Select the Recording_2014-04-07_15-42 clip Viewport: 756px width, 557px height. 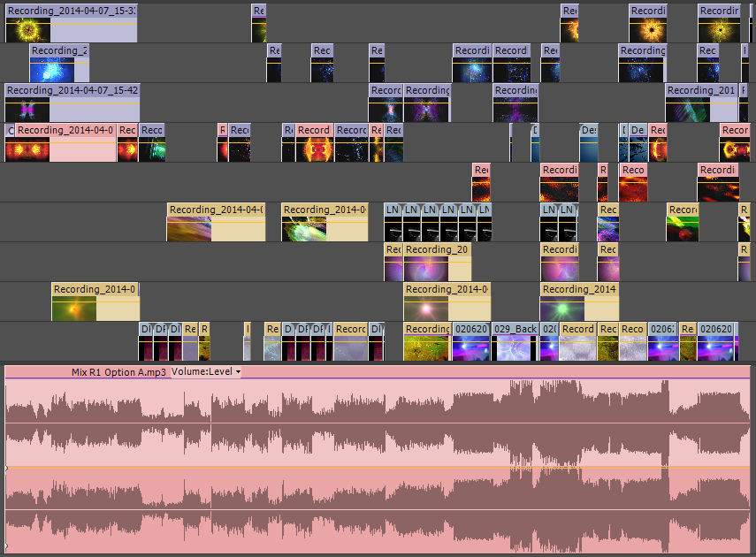pyautogui.click(x=72, y=90)
